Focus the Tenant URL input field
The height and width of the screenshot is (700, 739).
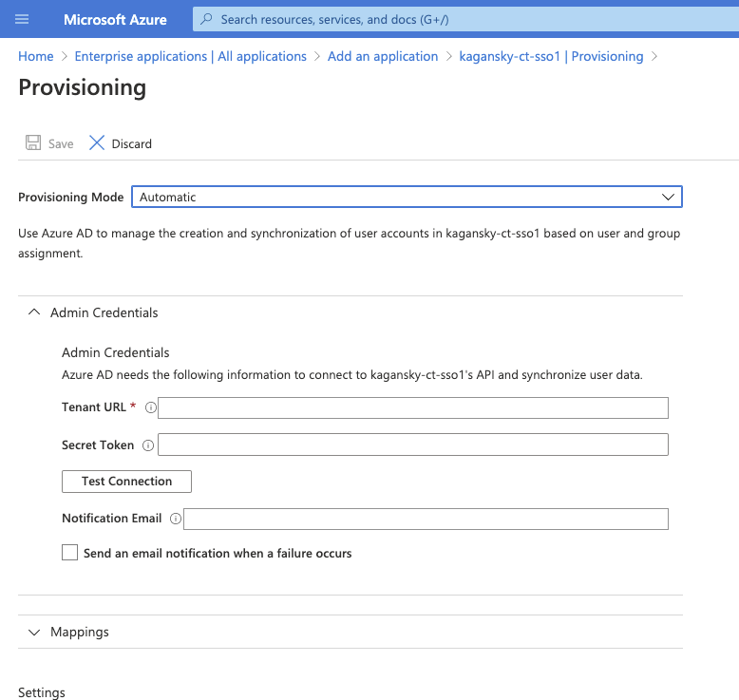[413, 407]
